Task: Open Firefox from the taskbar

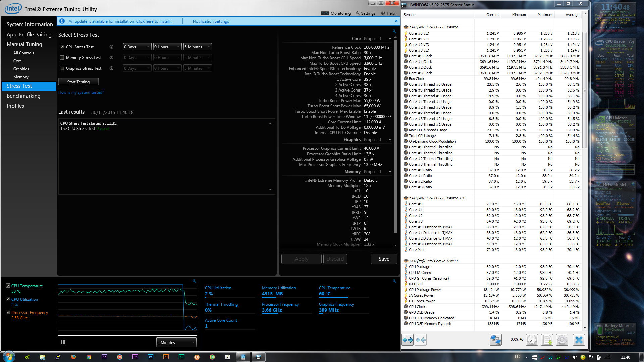Action: click(x=73, y=357)
